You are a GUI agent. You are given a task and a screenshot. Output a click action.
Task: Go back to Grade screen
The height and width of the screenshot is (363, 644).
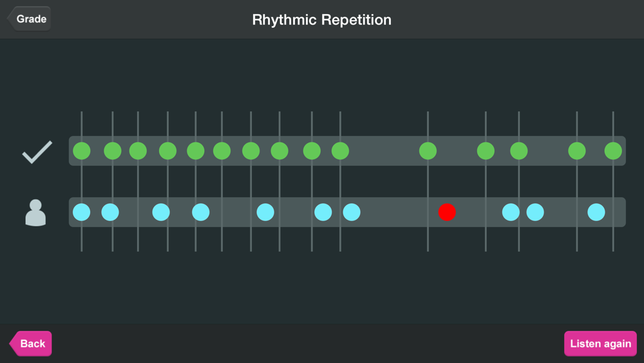29,19
